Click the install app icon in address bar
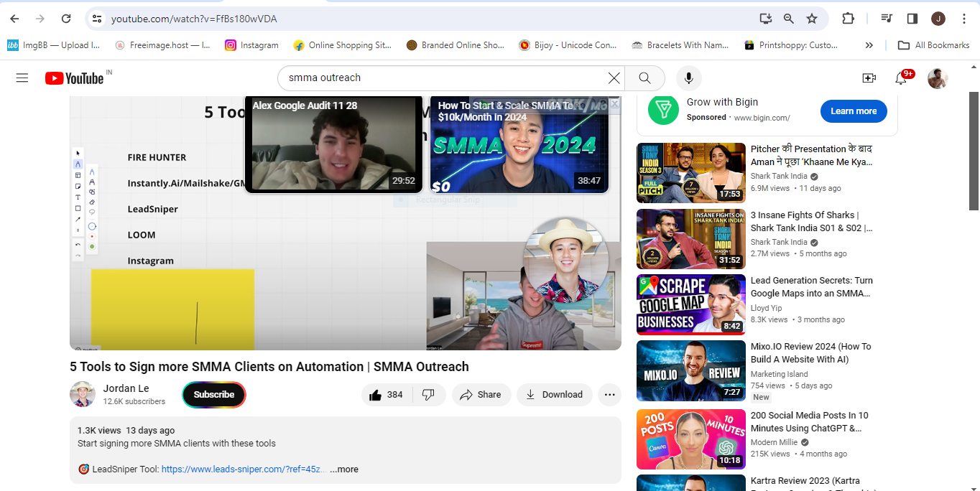 (x=766, y=19)
